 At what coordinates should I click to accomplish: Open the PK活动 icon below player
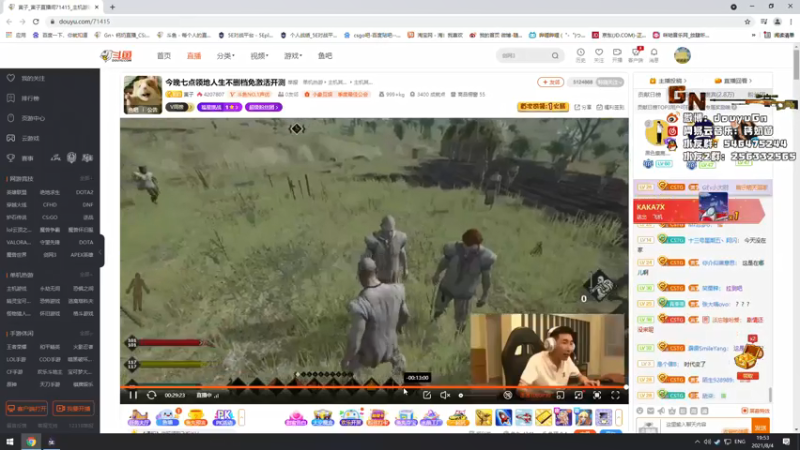coord(224,417)
